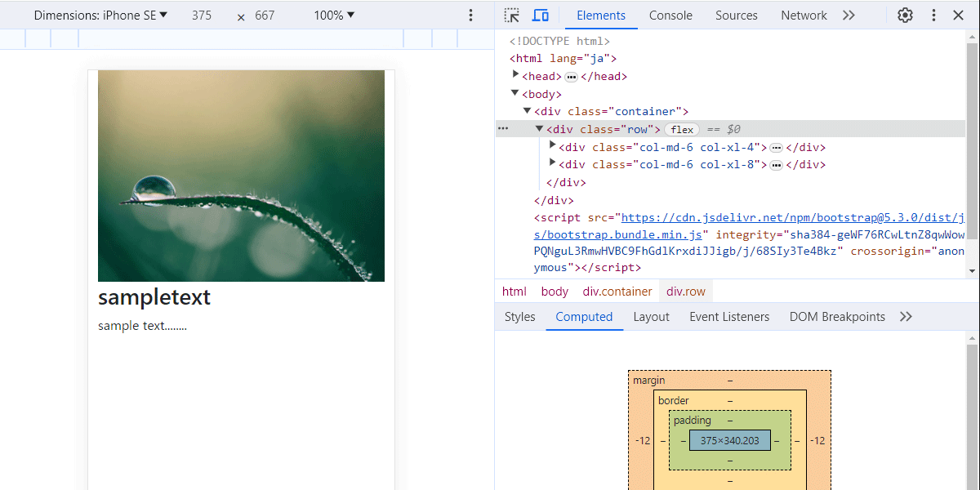
Task: Expand the head element node
Action: (x=515, y=75)
